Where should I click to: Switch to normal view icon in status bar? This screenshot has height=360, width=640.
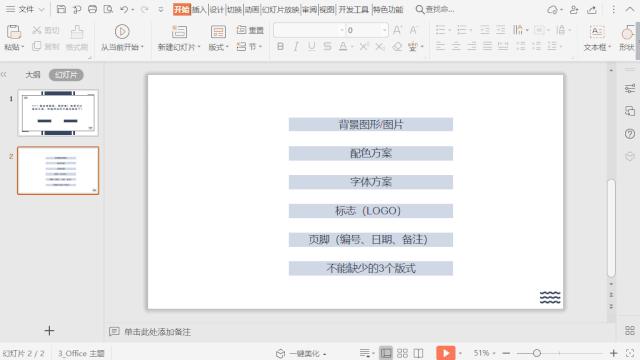point(386,353)
